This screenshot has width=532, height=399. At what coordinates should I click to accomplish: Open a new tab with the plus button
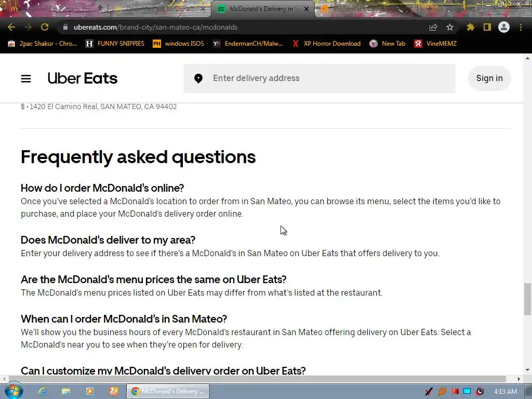coord(429,9)
